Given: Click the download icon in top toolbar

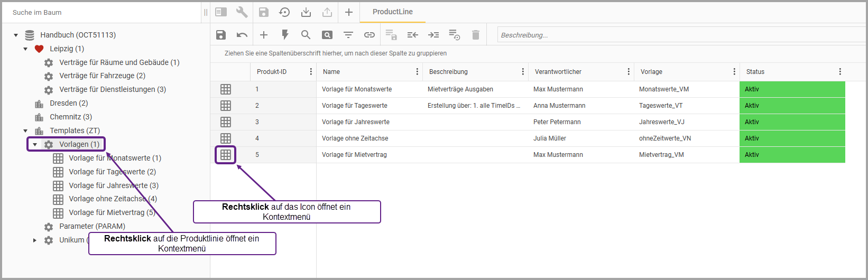Looking at the screenshot, I should pyautogui.click(x=306, y=12).
